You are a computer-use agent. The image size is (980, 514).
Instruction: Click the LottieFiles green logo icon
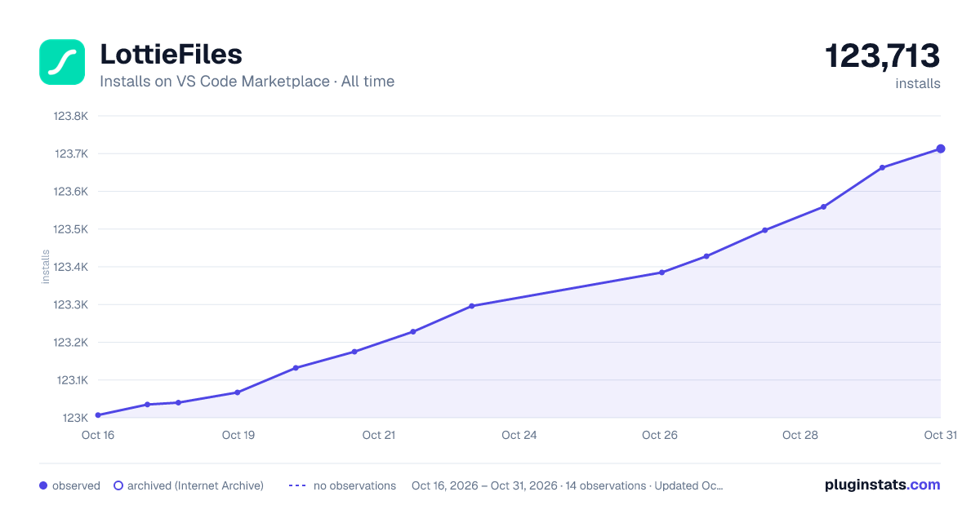pos(62,62)
